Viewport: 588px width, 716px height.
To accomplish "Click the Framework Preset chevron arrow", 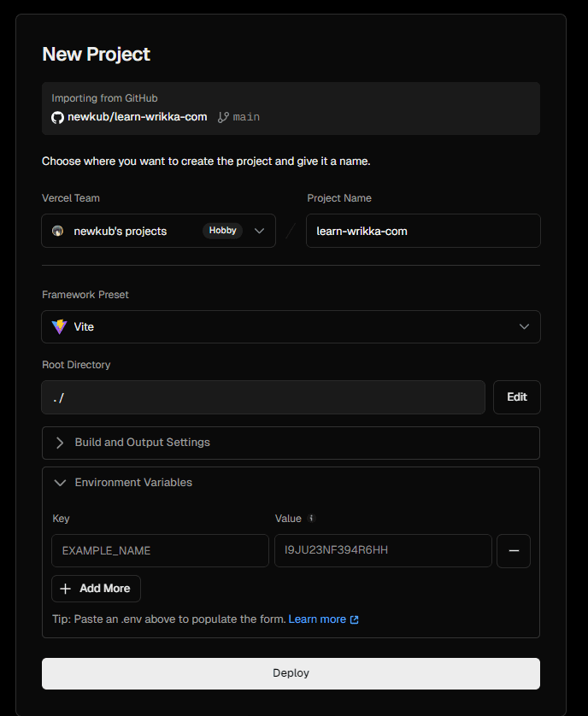I will point(524,327).
